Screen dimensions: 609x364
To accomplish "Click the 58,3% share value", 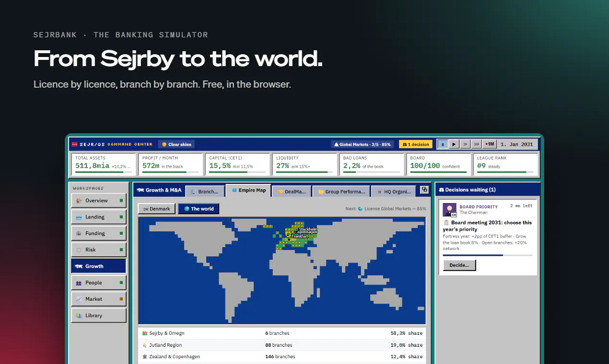I will pyautogui.click(x=407, y=333).
